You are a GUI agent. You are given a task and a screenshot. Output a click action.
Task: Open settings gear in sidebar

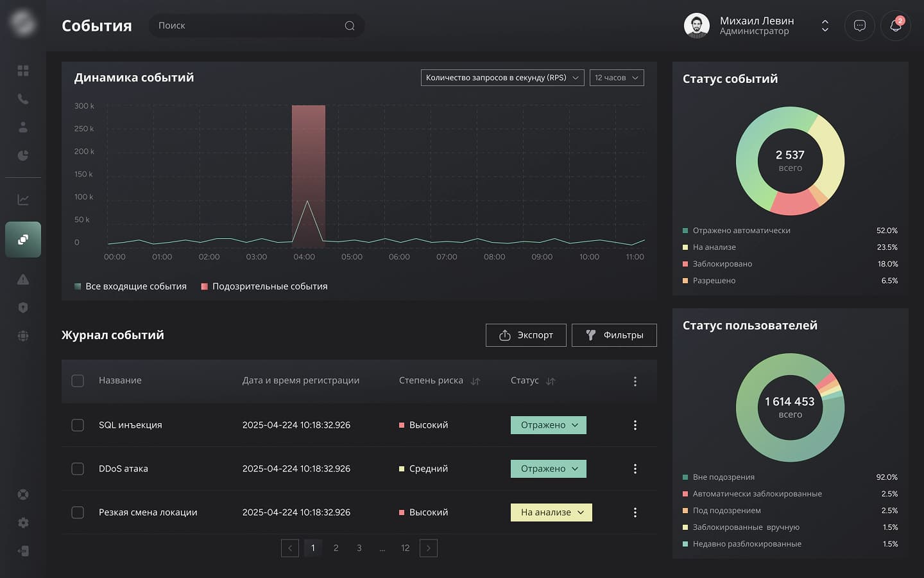coord(23,523)
